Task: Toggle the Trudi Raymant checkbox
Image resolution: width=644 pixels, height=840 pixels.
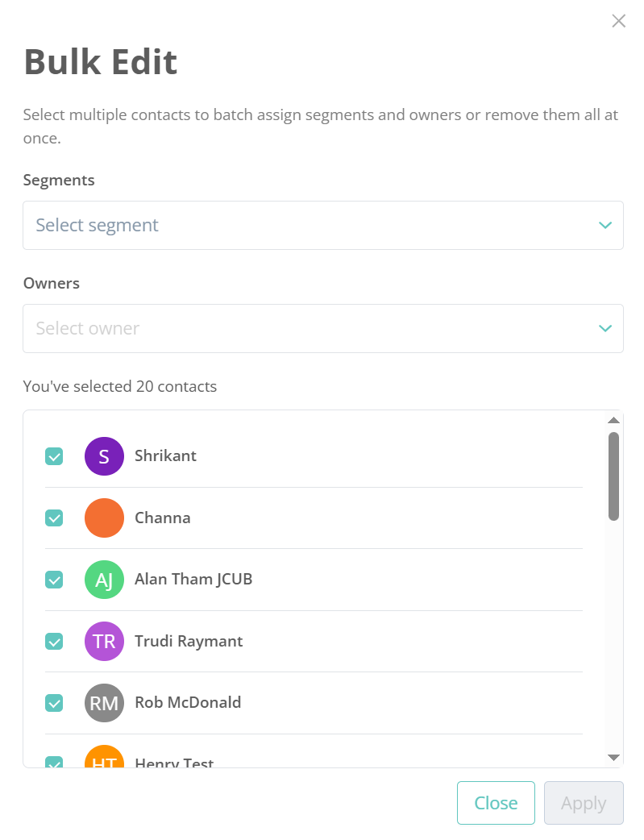Action: [x=54, y=642]
